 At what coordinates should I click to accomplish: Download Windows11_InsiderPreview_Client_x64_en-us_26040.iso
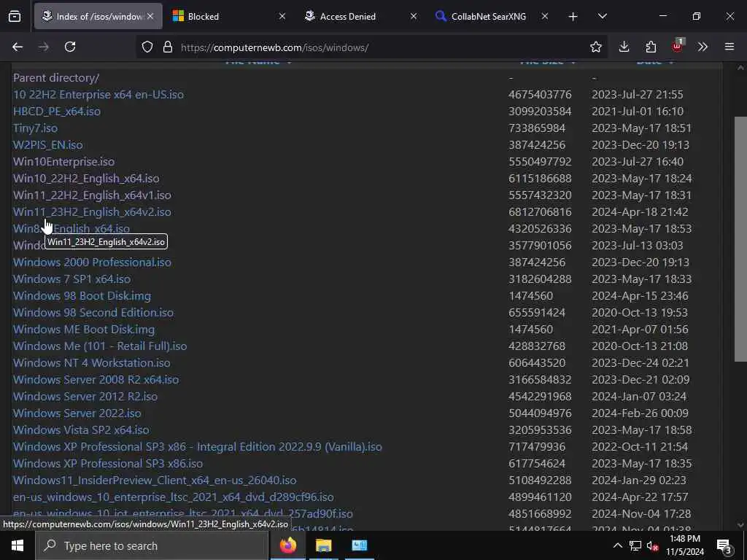point(155,480)
